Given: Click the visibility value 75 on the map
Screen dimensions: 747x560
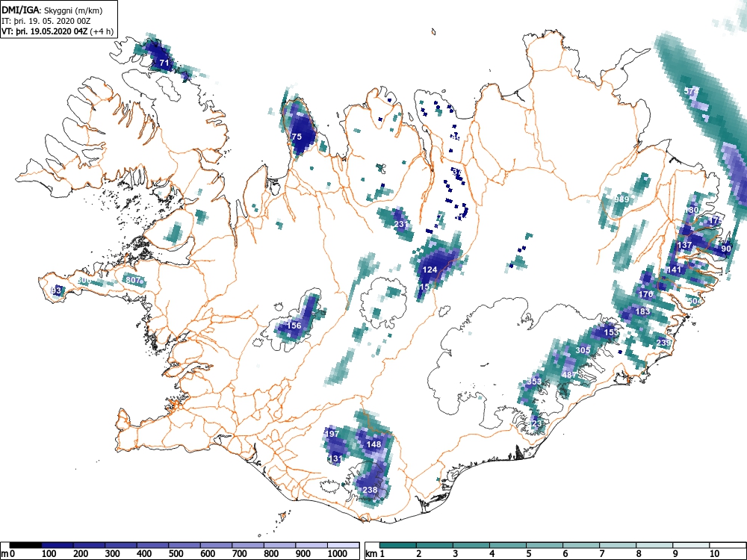Looking at the screenshot, I should click(x=297, y=136).
